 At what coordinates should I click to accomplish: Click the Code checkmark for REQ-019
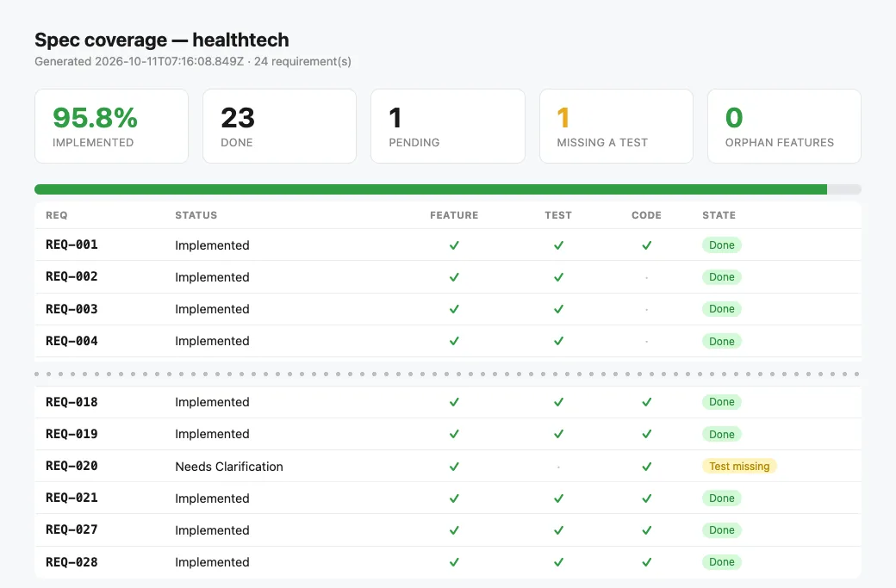(x=646, y=435)
